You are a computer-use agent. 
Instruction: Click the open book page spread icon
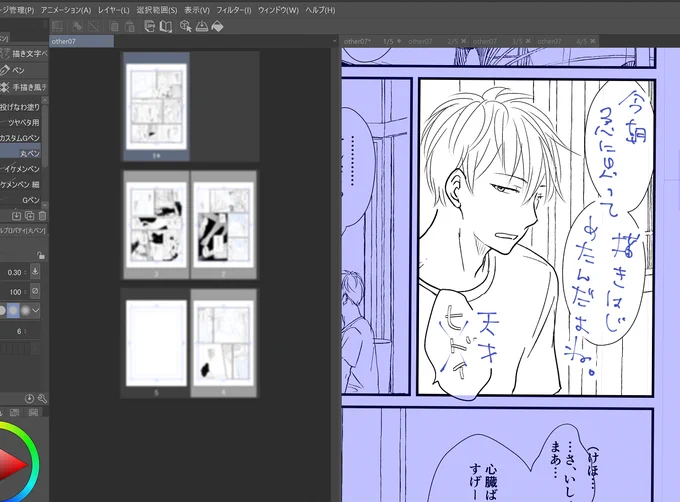tap(166, 26)
